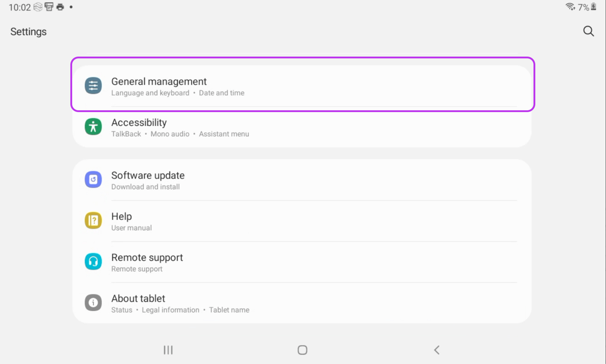Tap the Wi-Fi status icon

point(570,7)
